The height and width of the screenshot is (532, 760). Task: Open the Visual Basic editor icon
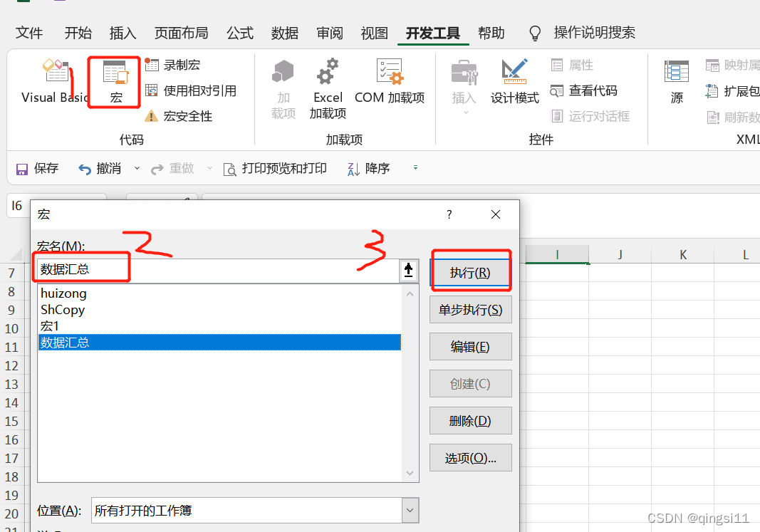[56, 71]
